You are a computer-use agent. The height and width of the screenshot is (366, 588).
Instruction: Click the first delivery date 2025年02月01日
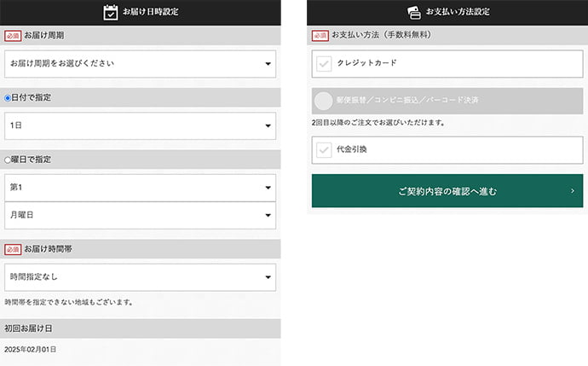(x=31, y=350)
